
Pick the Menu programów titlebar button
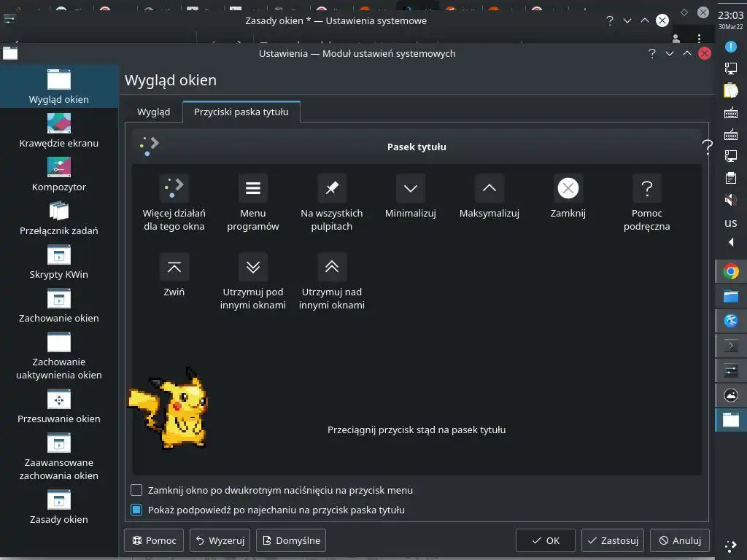click(x=253, y=187)
